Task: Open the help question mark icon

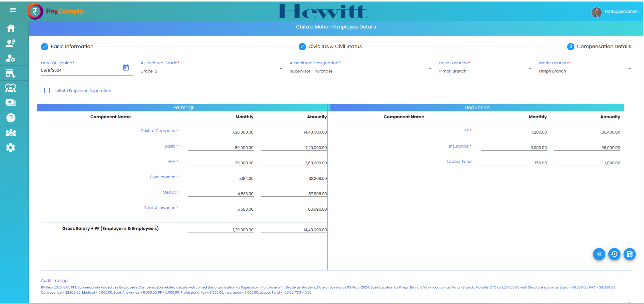Action: pyautogui.click(x=11, y=118)
